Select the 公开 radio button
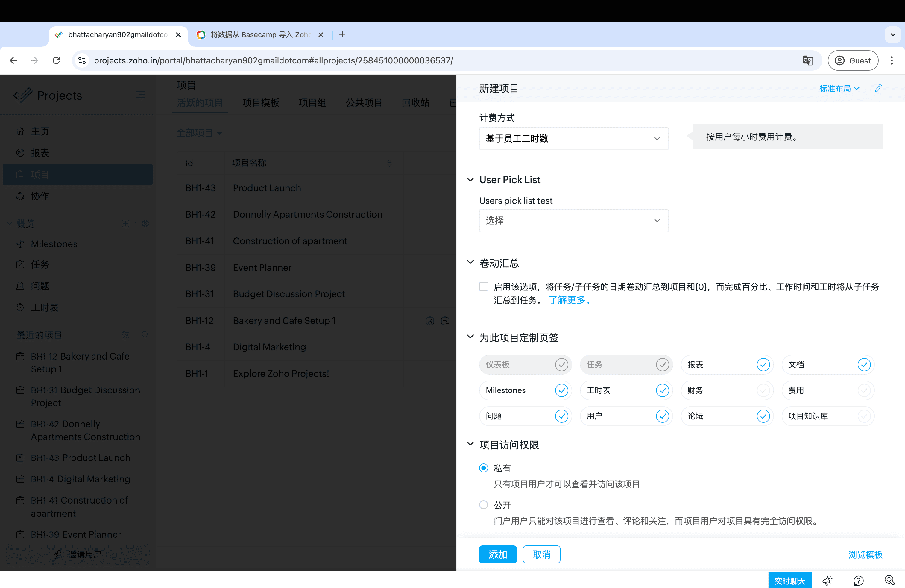 click(483, 505)
